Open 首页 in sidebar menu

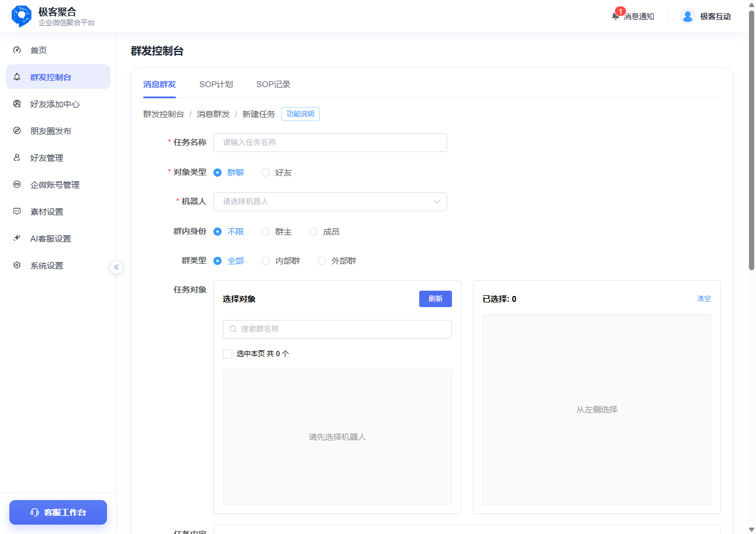click(x=58, y=50)
